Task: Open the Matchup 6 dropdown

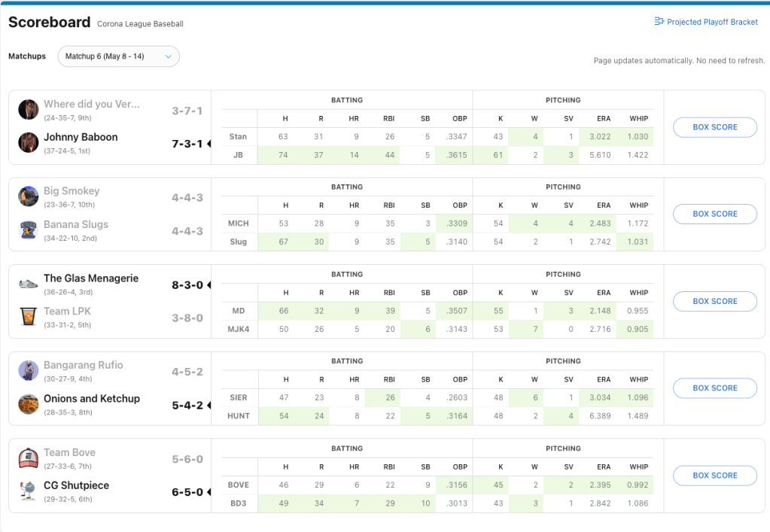Action: 118,56
